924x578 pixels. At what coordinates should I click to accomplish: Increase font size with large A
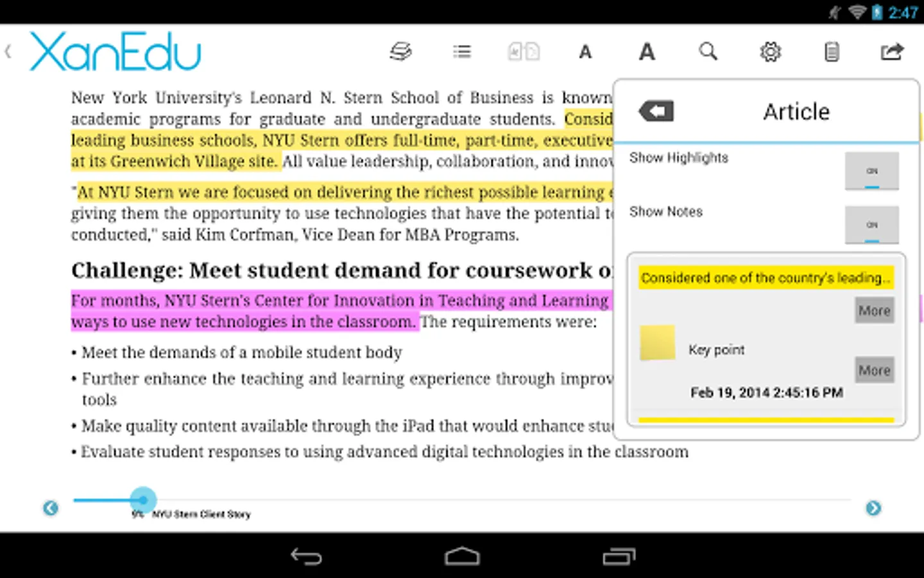(647, 51)
